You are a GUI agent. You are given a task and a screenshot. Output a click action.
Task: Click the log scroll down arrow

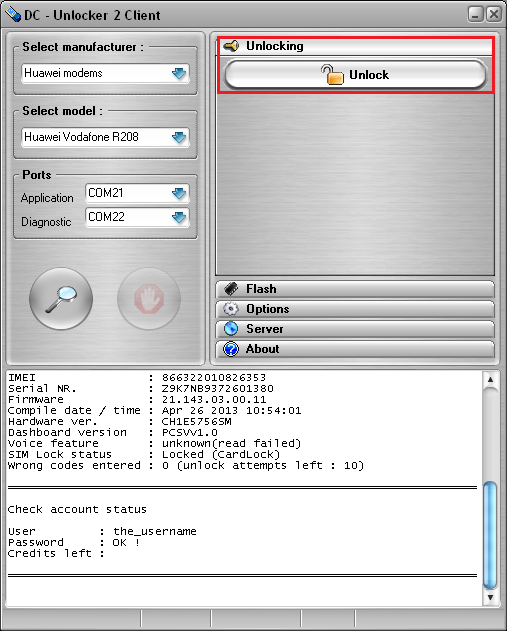[490, 597]
